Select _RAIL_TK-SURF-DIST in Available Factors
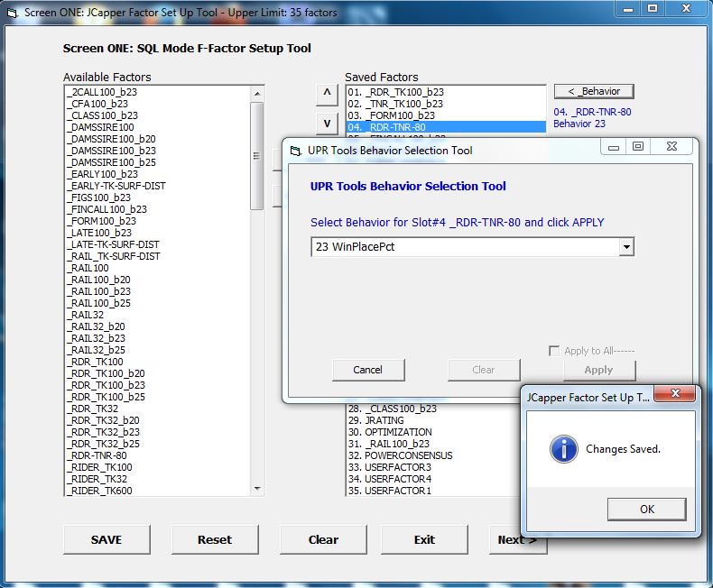 [x=157, y=256]
